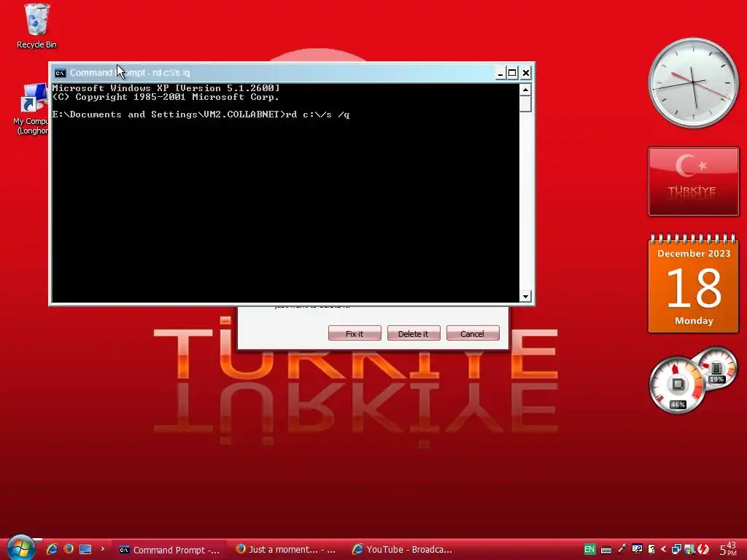This screenshot has width=747, height=560.
Task: Click the EN language bar indicator
Action: point(589,550)
